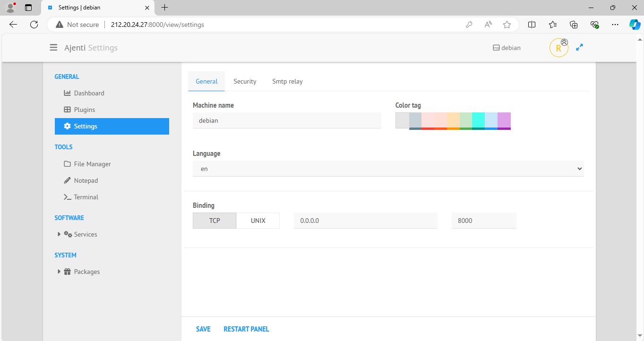Click the Packages gift icon
The height and width of the screenshot is (341, 644).
(x=67, y=272)
